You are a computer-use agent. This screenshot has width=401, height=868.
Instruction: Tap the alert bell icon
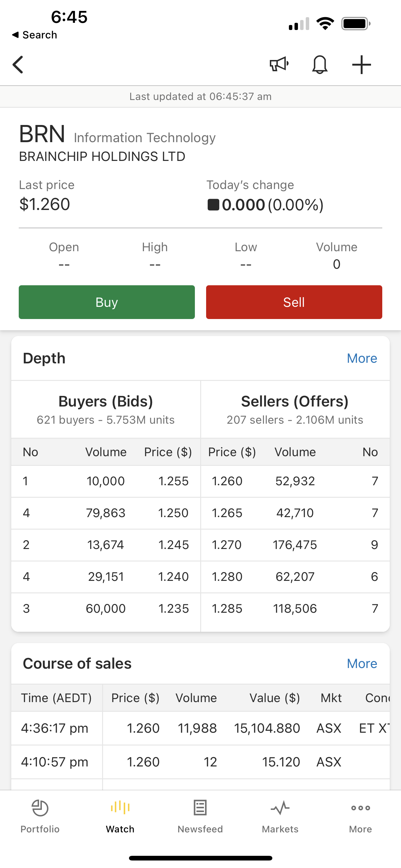click(319, 64)
